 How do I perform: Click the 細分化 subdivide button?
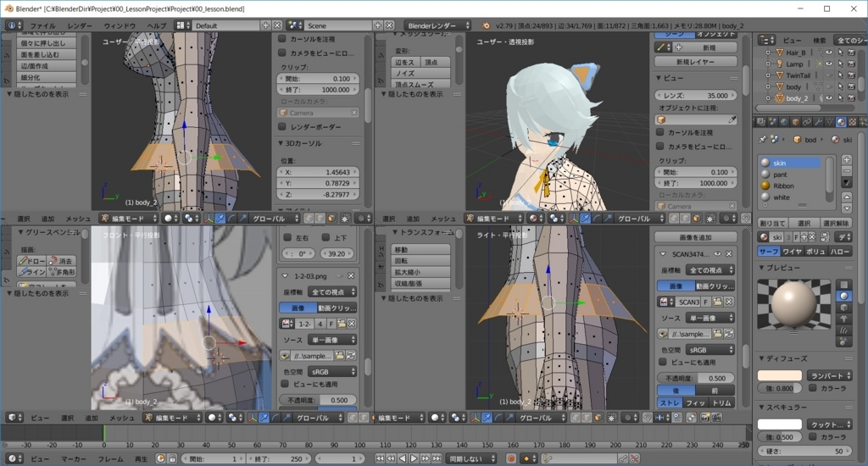click(47, 77)
